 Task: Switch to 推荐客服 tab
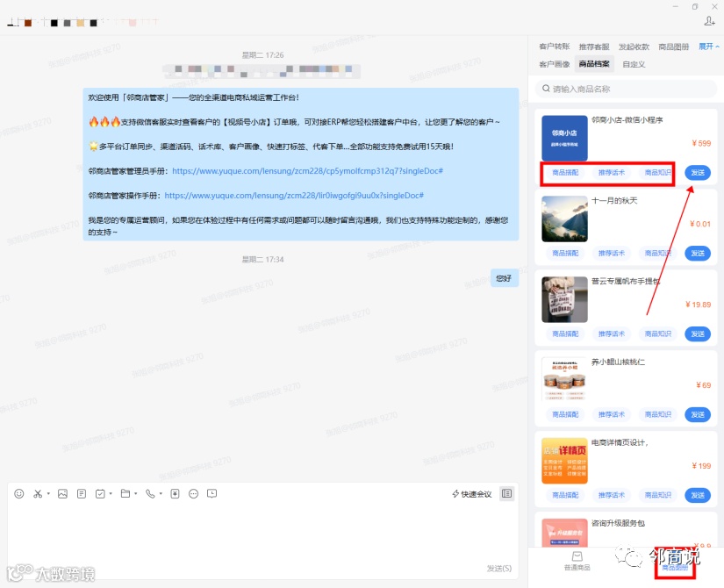pyautogui.click(x=594, y=47)
